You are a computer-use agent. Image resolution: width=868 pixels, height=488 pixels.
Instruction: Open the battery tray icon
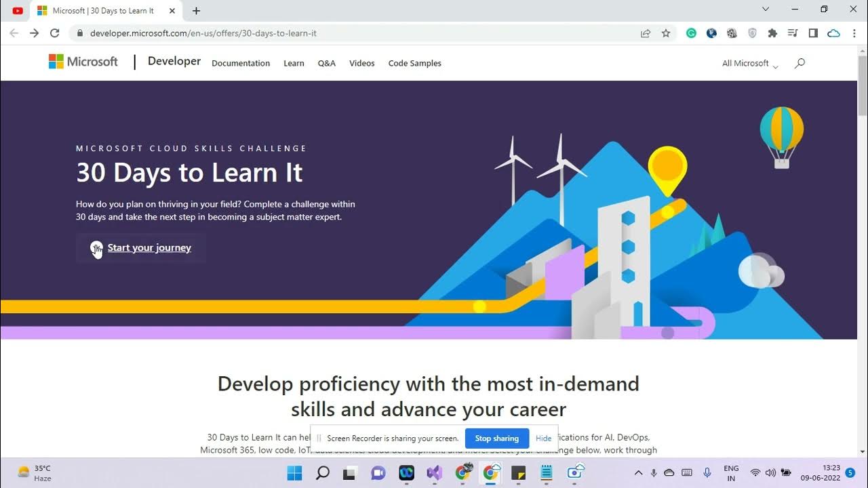coord(786,472)
